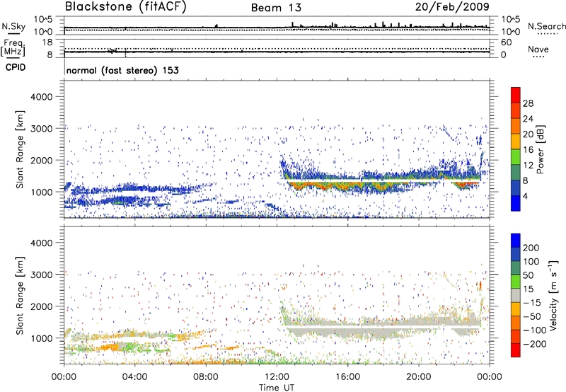
Task: Click the "28" label on Power color bar
Action: (x=528, y=103)
